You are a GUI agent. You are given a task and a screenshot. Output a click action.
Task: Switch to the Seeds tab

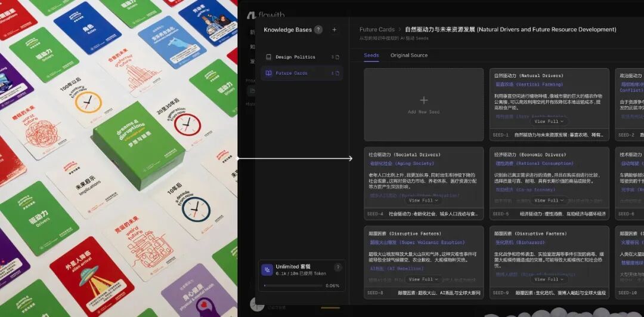pyautogui.click(x=371, y=55)
